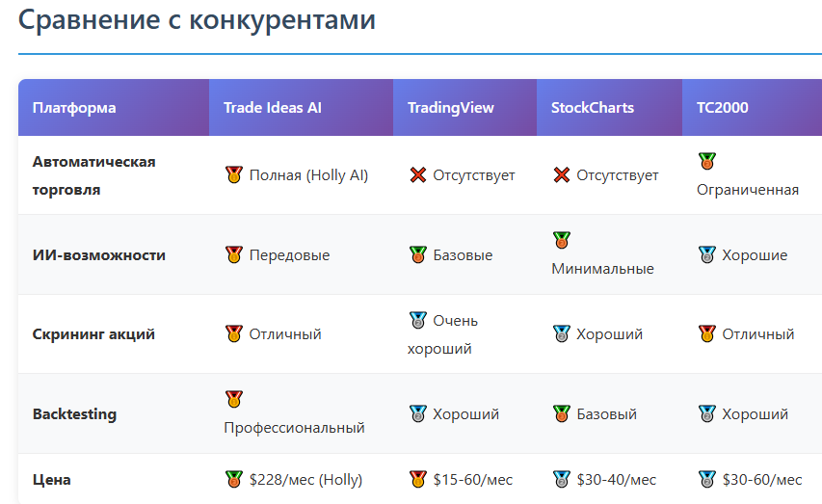822x504 pixels.
Task: Click bronze medal above Минимальные text
Action: pyautogui.click(x=561, y=240)
